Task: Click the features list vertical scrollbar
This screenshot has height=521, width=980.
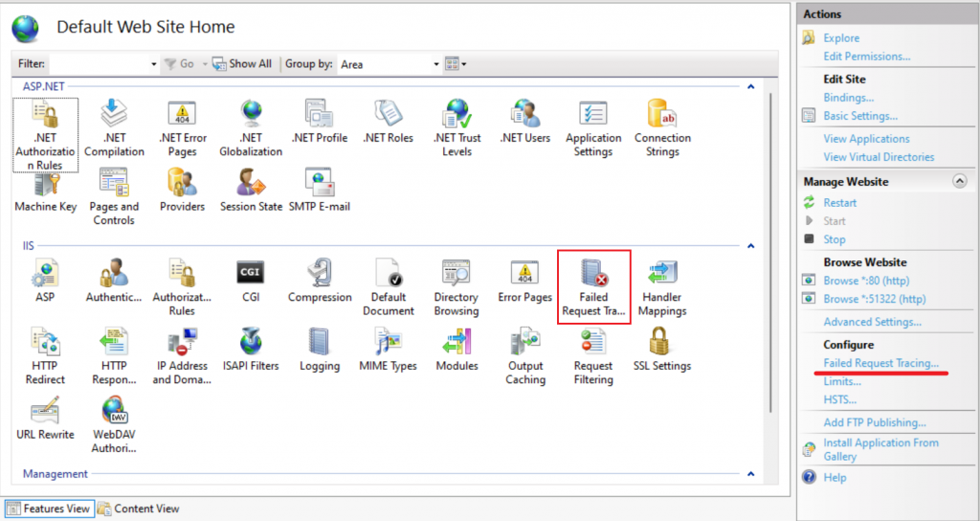Action: [x=772, y=253]
